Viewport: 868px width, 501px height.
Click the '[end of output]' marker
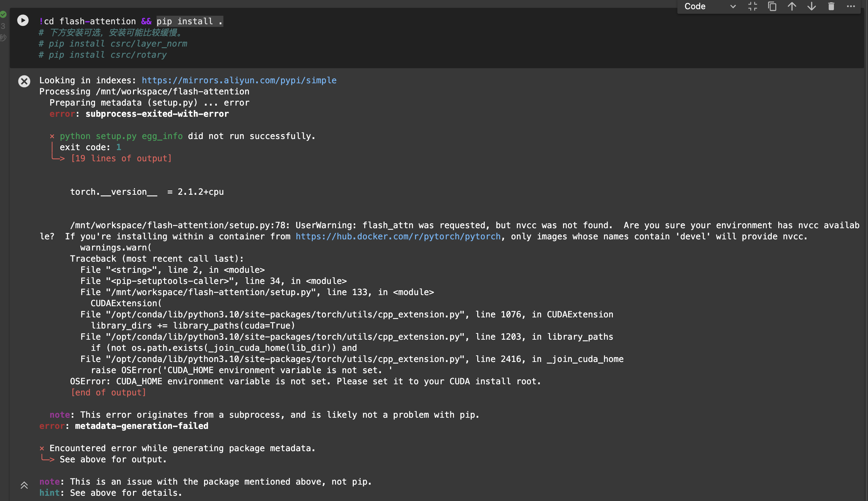click(108, 392)
